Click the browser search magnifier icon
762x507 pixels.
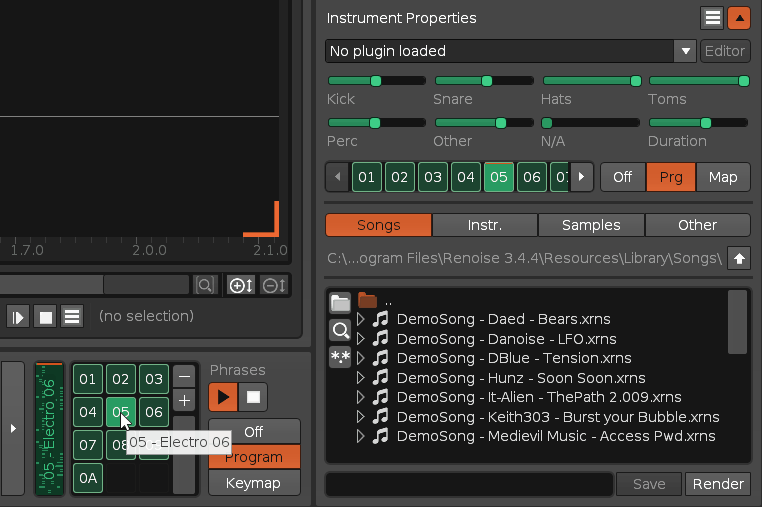click(x=340, y=331)
